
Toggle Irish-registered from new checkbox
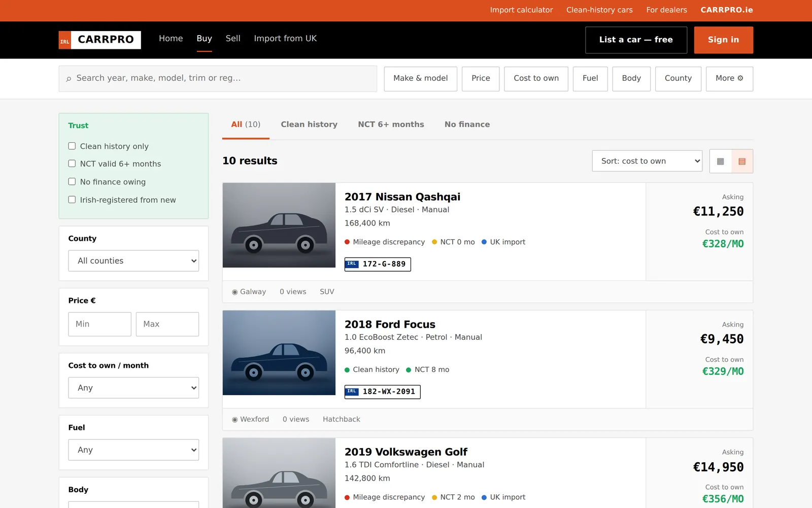tap(72, 200)
